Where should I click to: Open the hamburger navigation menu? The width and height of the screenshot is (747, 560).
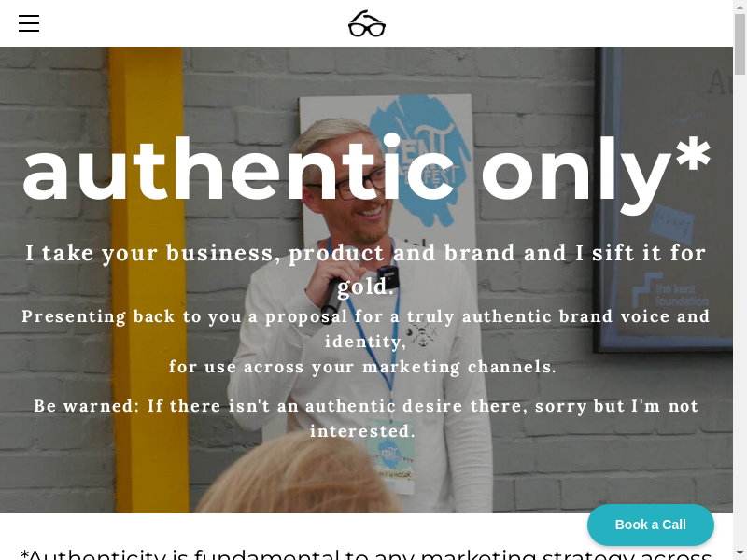point(29,23)
